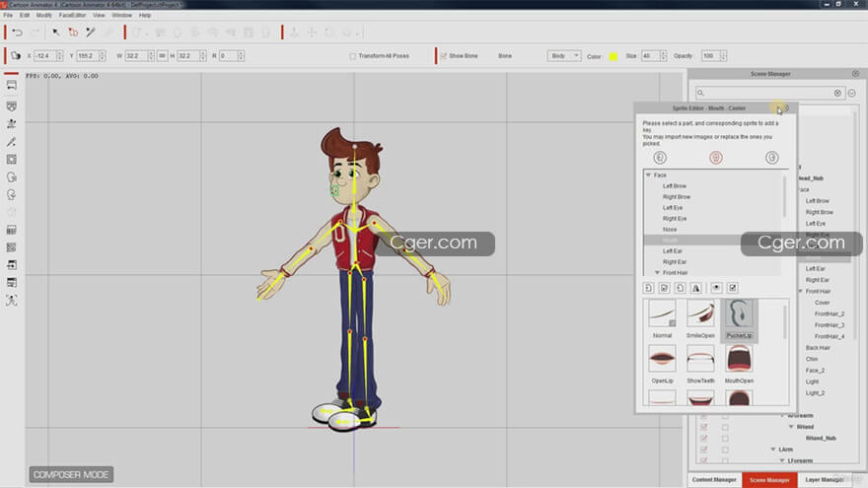Click the yellow bone color swatch
Image resolution: width=868 pixels, height=488 pixels.
click(613, 56)
